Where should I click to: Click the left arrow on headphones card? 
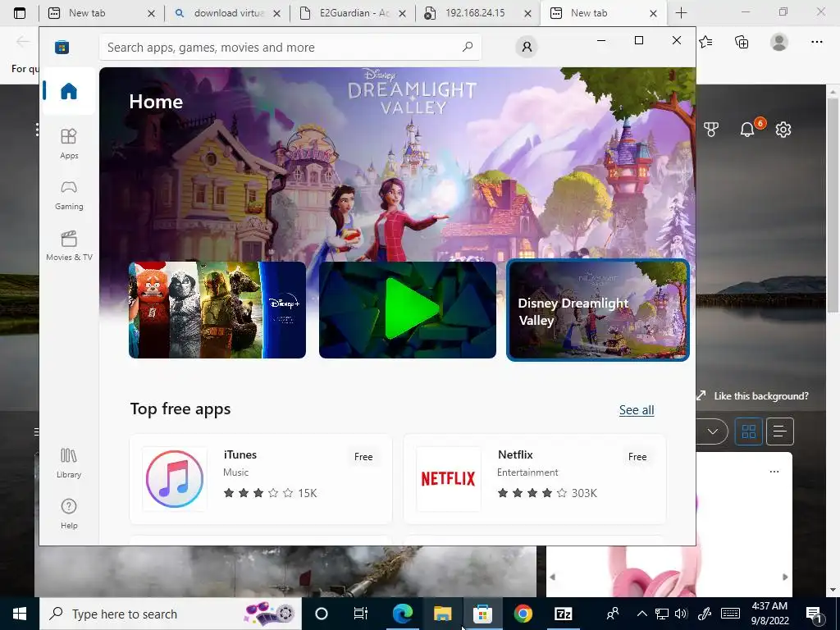[x=553, y=577]
